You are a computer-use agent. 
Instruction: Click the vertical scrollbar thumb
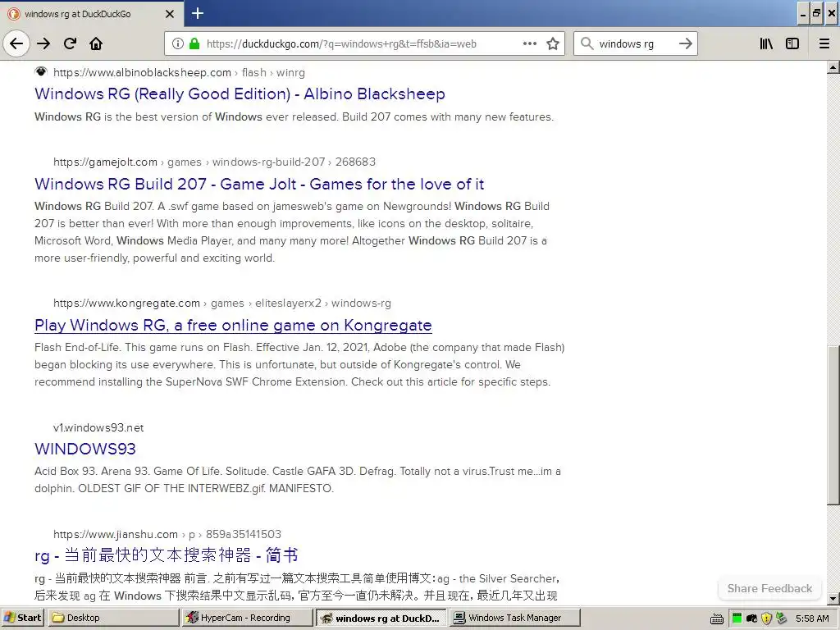coord(833,425)
